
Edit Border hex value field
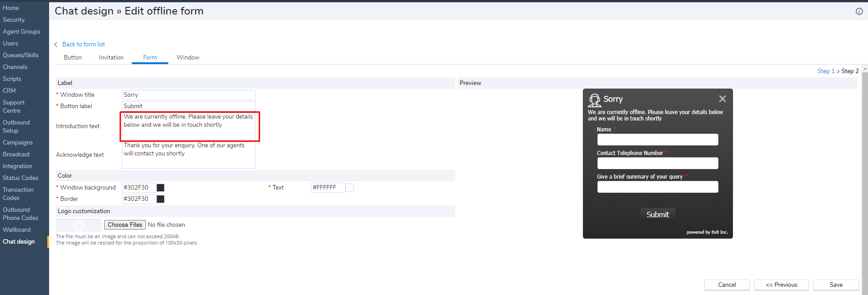point(139,199)
